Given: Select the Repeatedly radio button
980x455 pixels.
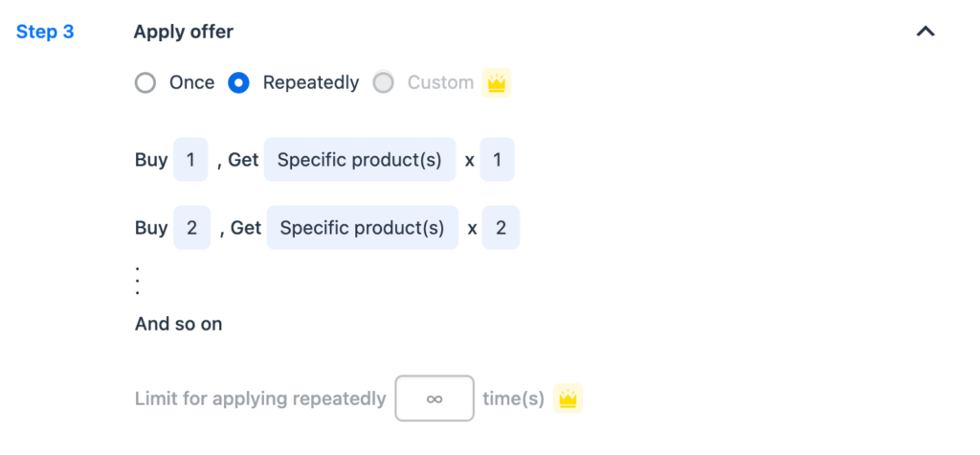Looking at the screenshot, I should (x=238, y=82).
